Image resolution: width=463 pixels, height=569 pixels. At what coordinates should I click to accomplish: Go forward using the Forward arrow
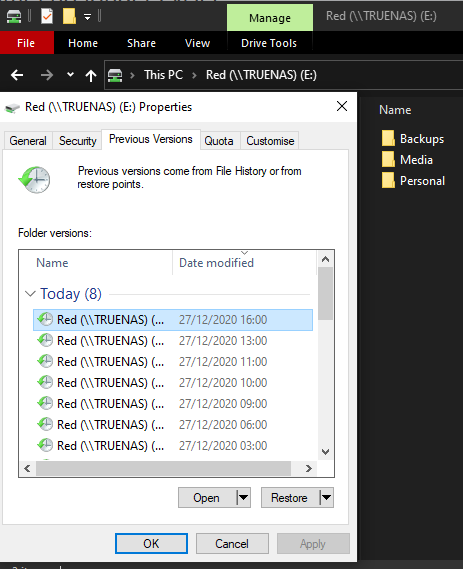click(46, 75)
